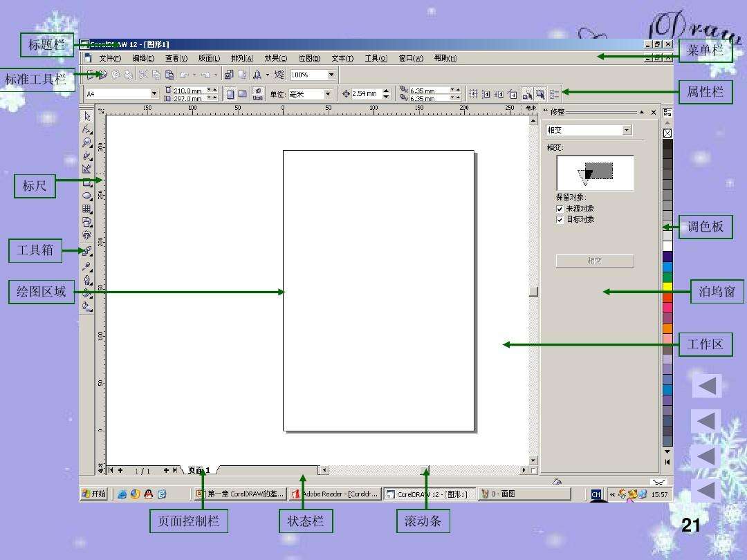Screen dimensions: 747x560
Task: Open the 编辑(E) menu
Action: pos(143,59)
